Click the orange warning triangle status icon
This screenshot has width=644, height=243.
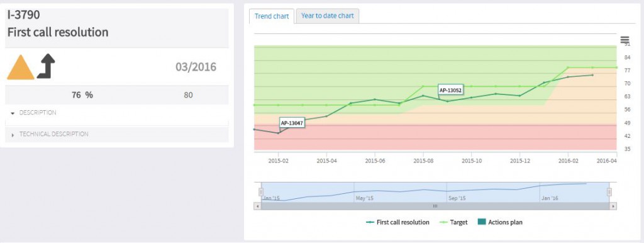(21, 67)
